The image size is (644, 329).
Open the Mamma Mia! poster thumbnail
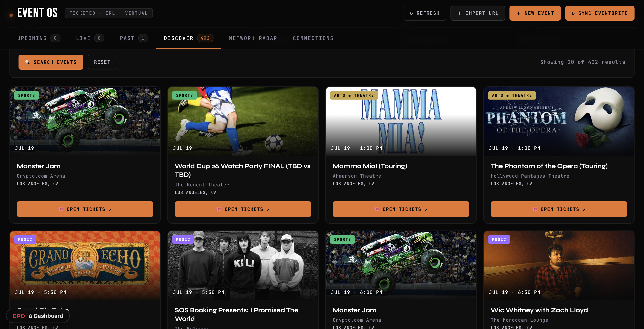point(401,121)
